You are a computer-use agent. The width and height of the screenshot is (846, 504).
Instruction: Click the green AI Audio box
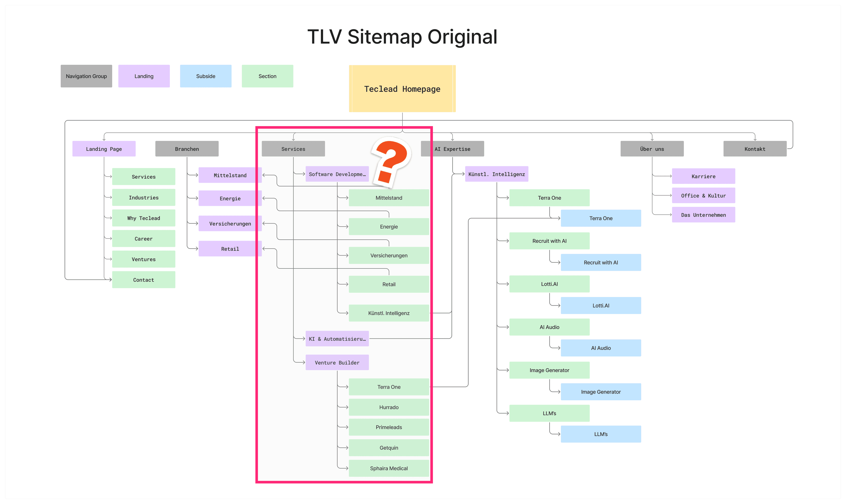[549, 327]
